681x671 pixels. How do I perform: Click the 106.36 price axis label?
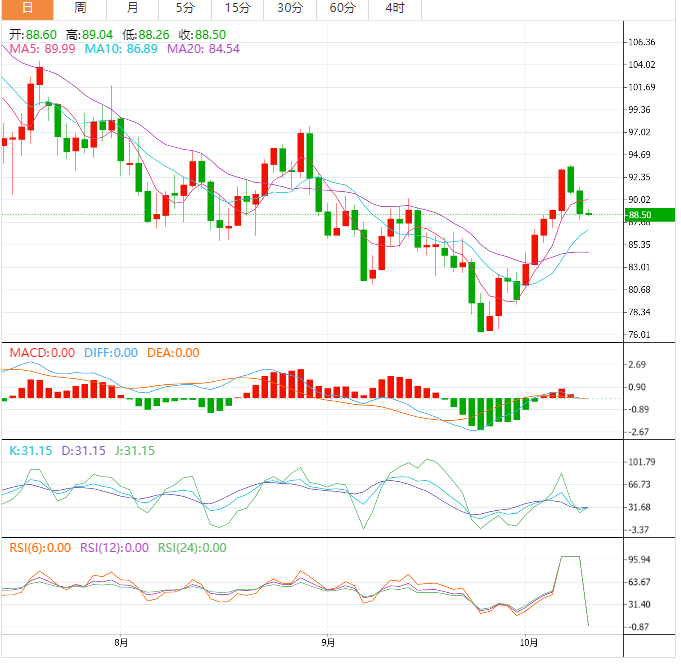(x=642, y=42)
